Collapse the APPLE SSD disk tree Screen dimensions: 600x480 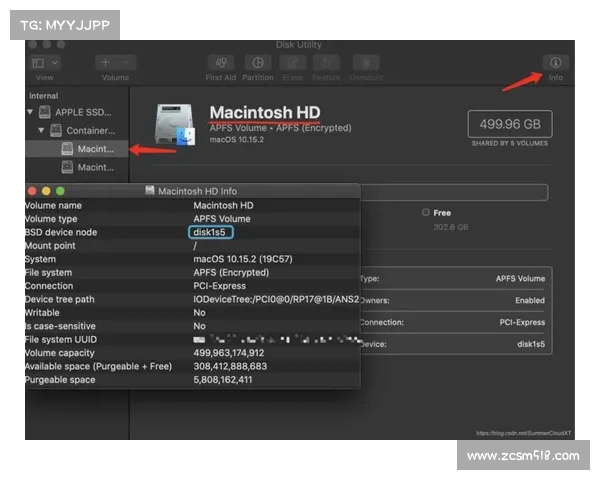pos(31,112)
